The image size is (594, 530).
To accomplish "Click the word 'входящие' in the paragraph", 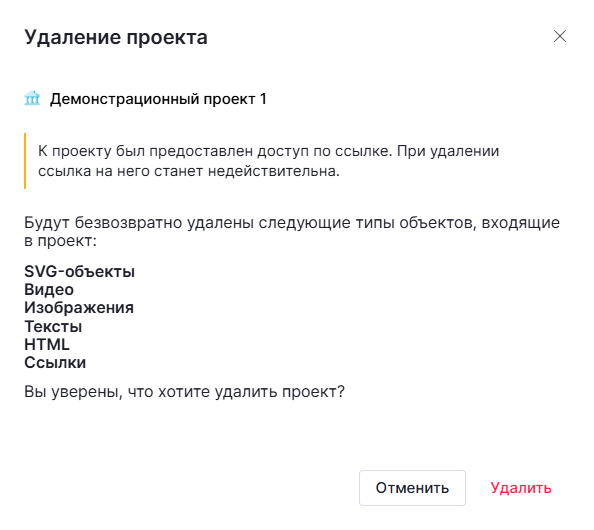I will pos(521,223).
